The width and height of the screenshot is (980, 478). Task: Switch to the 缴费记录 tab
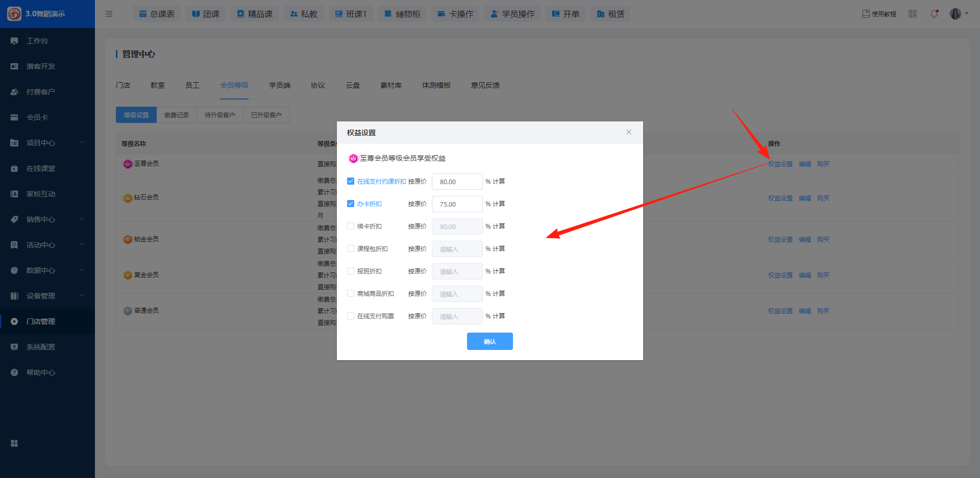pos(177,115)
